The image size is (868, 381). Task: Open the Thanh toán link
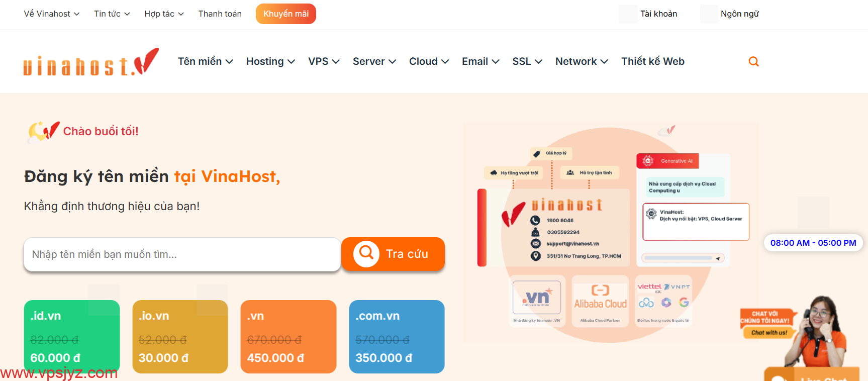pos(220,14)
